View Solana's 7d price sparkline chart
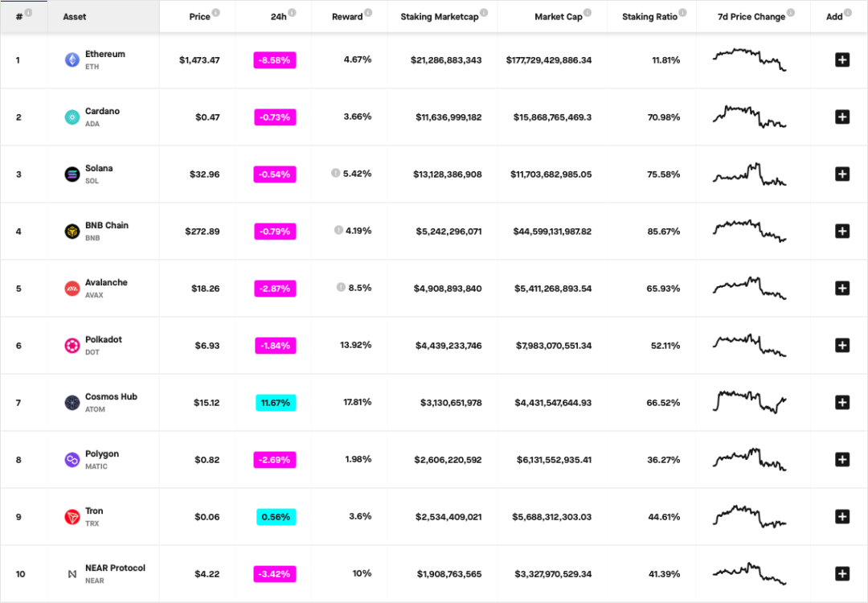Image resolution: width=868 pixels, height=603 pixels. coord(750,174)
